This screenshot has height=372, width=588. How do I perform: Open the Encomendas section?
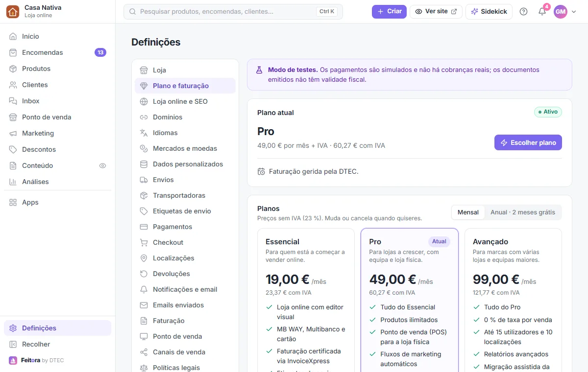[57, 52]
